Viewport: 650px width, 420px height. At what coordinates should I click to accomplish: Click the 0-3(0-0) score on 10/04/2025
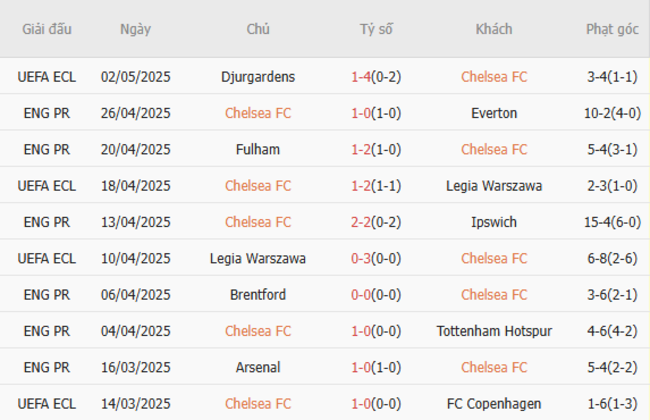click(376, 258)
